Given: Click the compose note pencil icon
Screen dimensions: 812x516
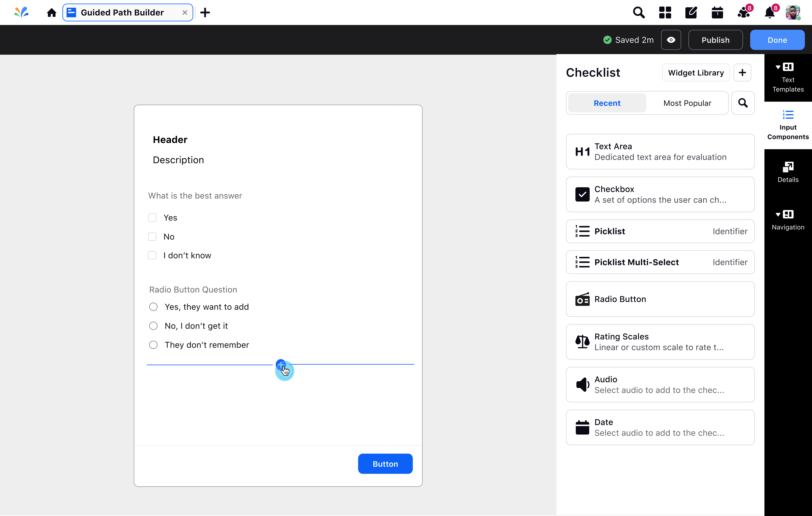Looking at the screenshot, I should pos(691,12).
